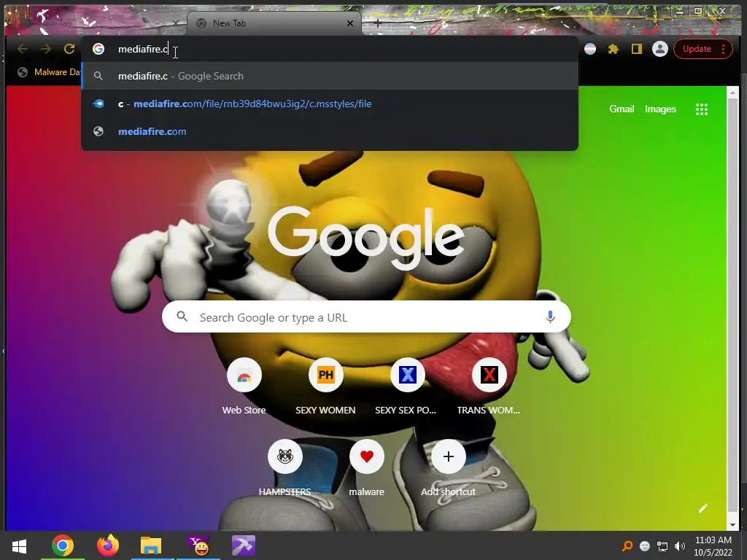Click the striped extension icon in toolbar
The image size is (747, 560).
pos(589,49)
